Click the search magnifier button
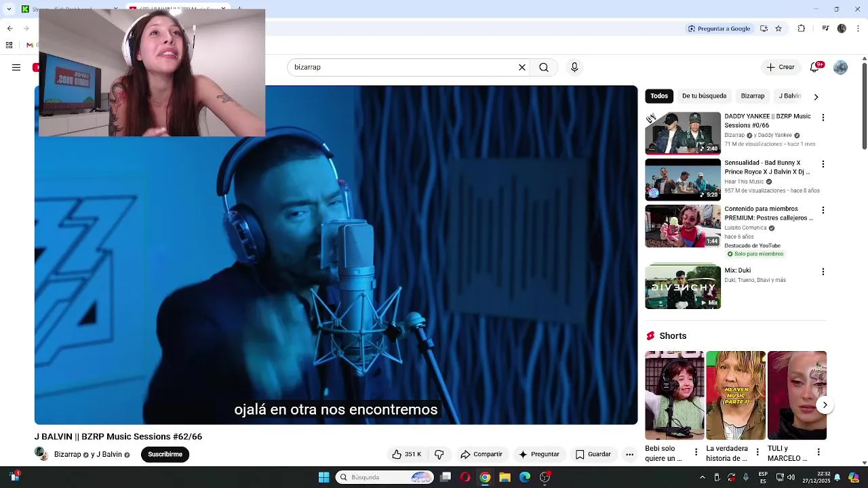The image size is (868, 488). [544, 67]
